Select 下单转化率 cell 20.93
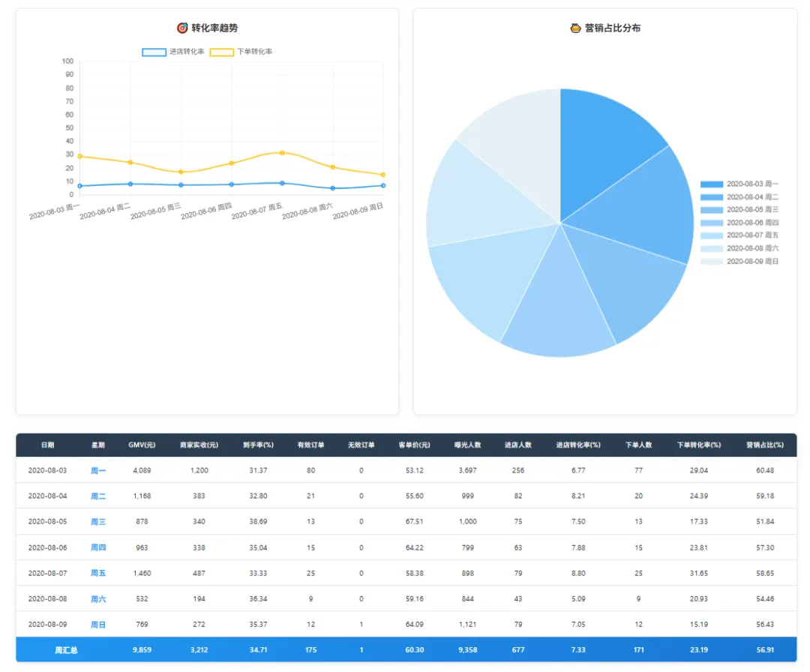The height and width of the screenshot is (672, 810). pos(699,599)
